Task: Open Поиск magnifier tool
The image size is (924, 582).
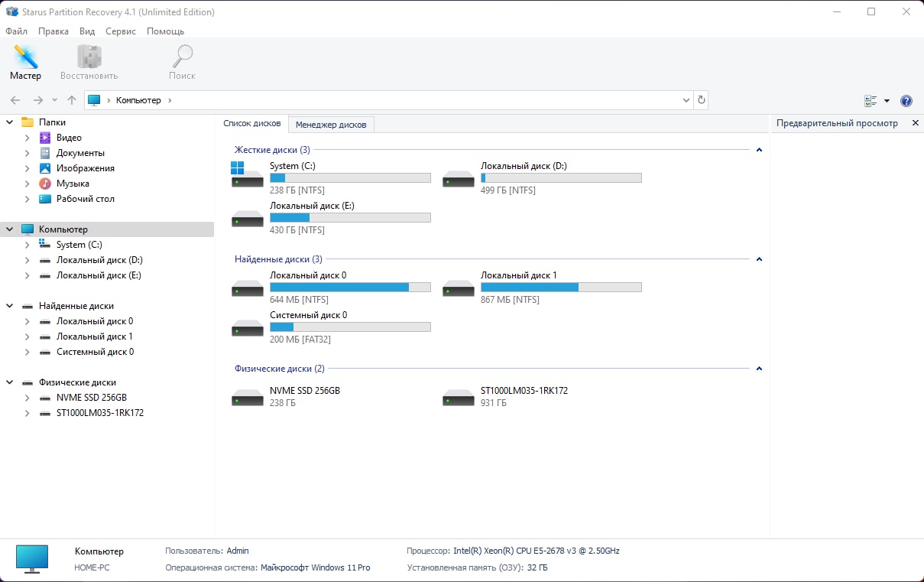Action: tap(182, 63)
